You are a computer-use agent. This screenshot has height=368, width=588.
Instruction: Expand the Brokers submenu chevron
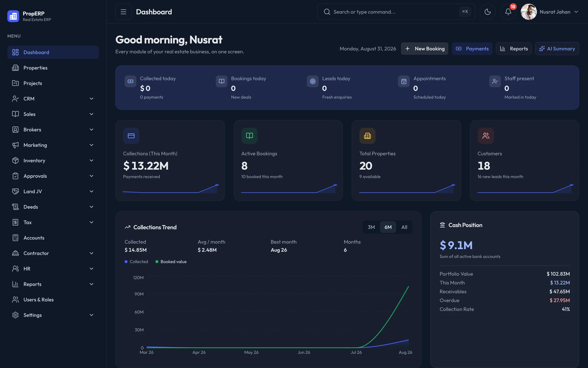click(x=91, y=130)
